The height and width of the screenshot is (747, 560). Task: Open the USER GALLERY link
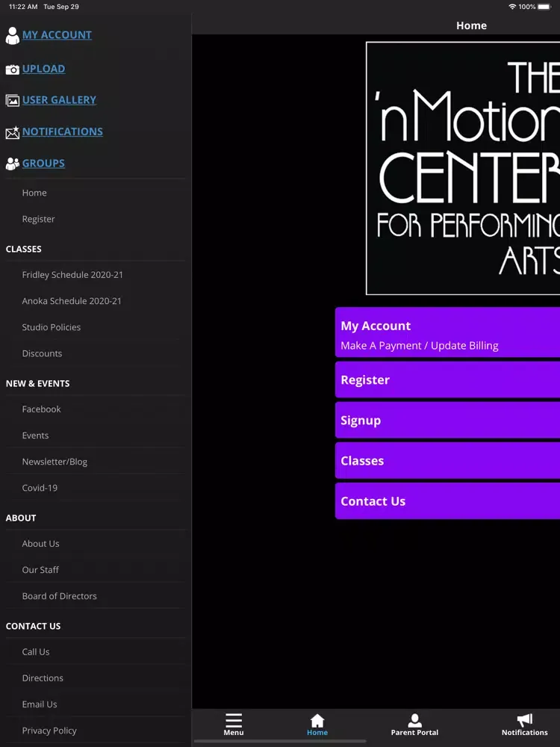(59, 99)
